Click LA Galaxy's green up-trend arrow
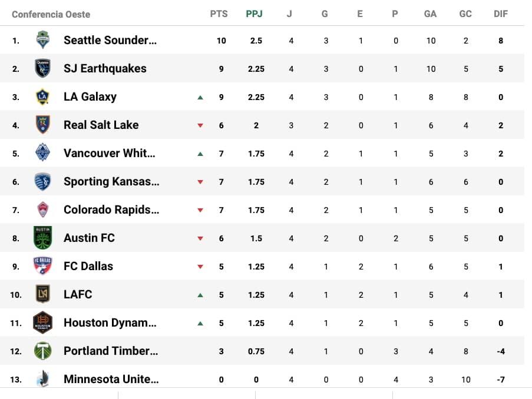This screenshot has height=399, width=532. pyautogui.click(x=200, y=97)
